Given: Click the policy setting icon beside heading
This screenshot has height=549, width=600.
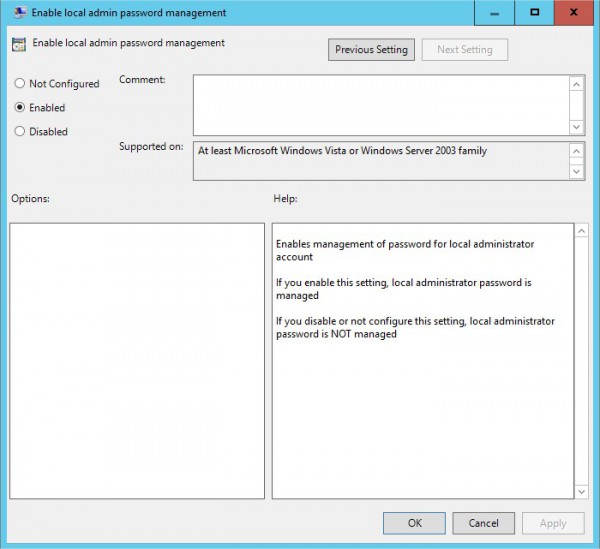Looking at the screenshot, I should tap(19, 44).
